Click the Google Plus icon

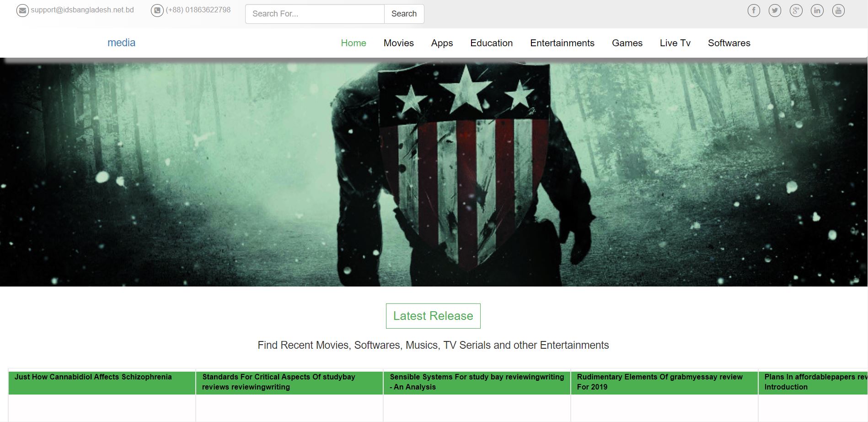[x=796, y=11]
